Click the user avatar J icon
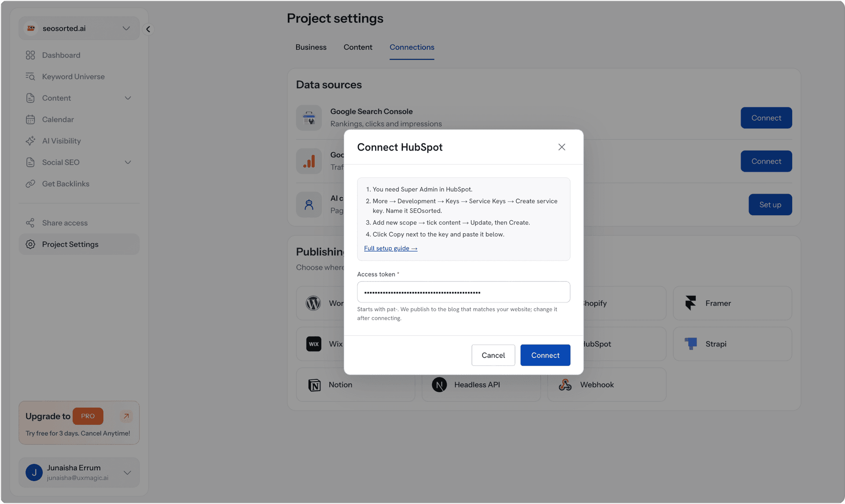The image size is (845, 504). tap(34, 472)
